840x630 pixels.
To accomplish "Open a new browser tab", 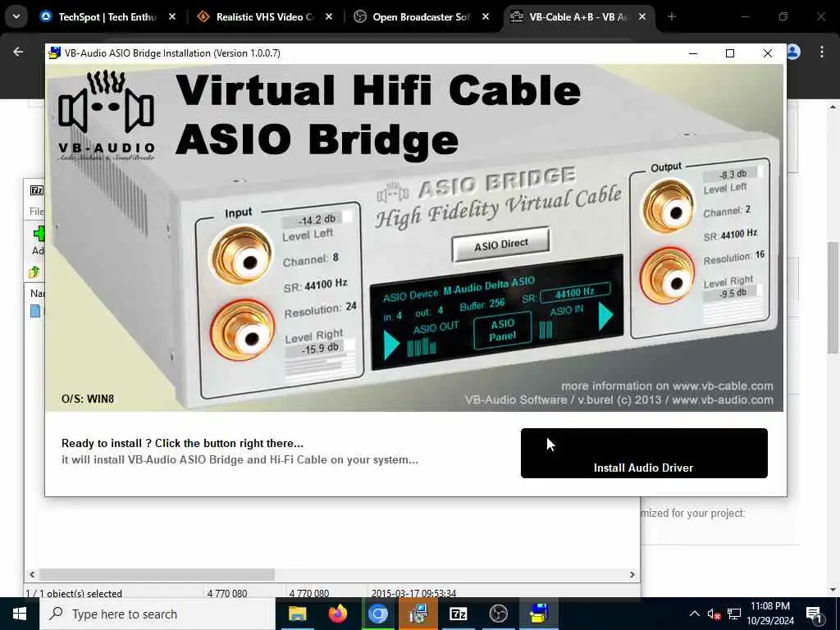I will tap(672, 17).
